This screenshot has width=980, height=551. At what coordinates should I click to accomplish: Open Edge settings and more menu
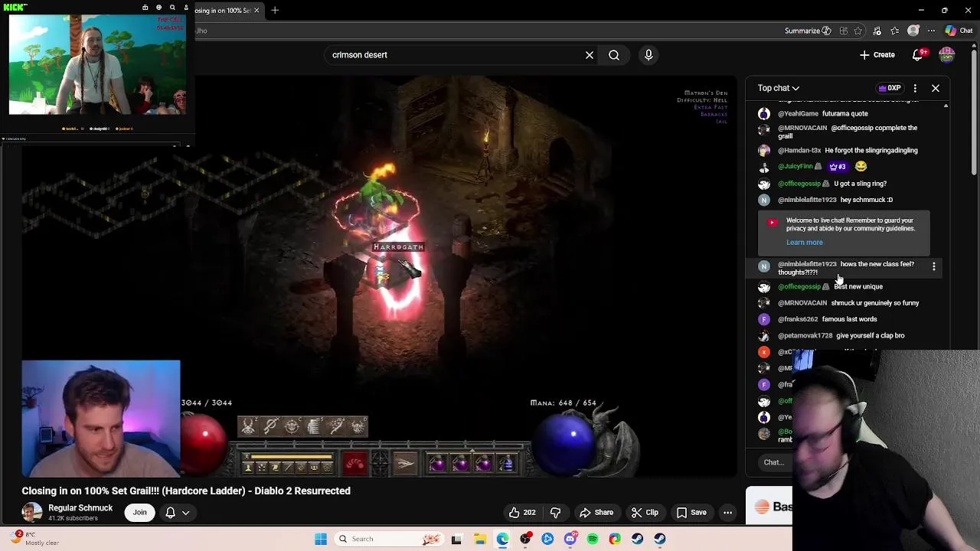click(932, 31)
